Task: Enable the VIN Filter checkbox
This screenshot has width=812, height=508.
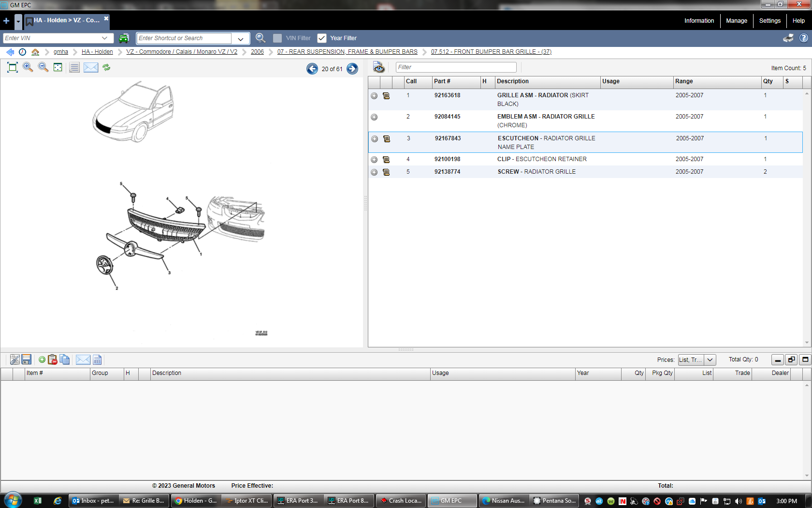Action: pos(277,38)
